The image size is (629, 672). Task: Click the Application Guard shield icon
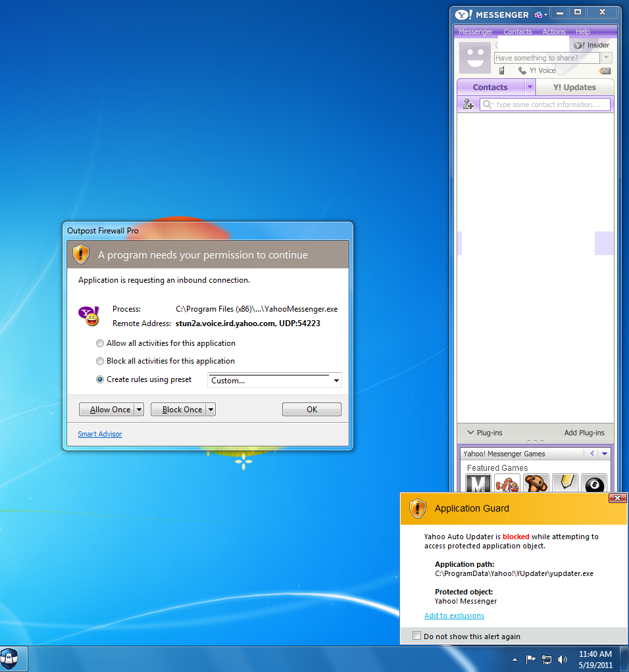417,508
